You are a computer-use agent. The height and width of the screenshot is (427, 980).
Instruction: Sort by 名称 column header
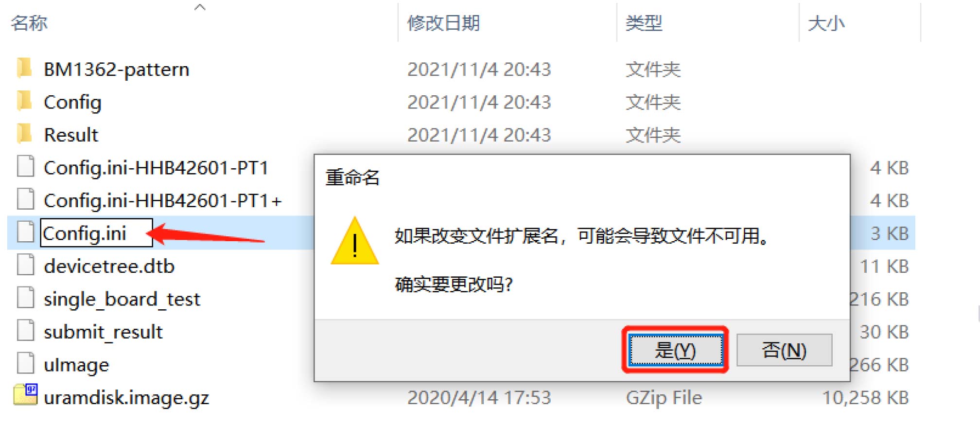[x=29, y=23]
